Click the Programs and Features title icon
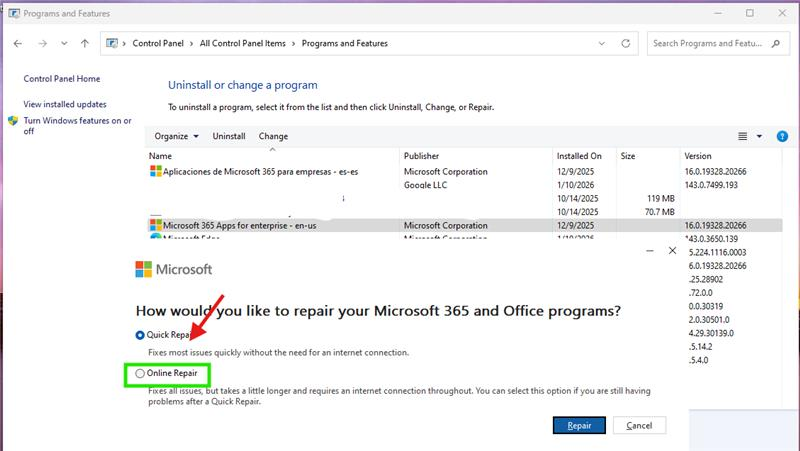The image size is (800, 451). [x=14, y=13]
